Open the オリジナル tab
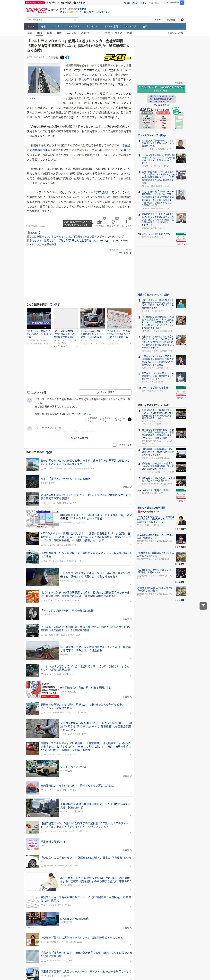Image resolution: width=210 pixels, height=980 pixels. 92,26
